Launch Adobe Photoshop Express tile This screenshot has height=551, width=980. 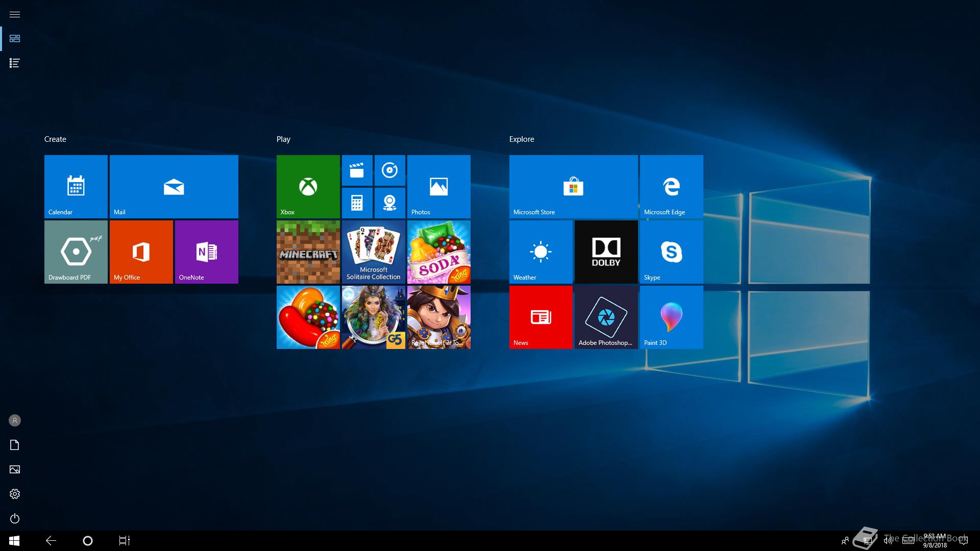point(606,317)
